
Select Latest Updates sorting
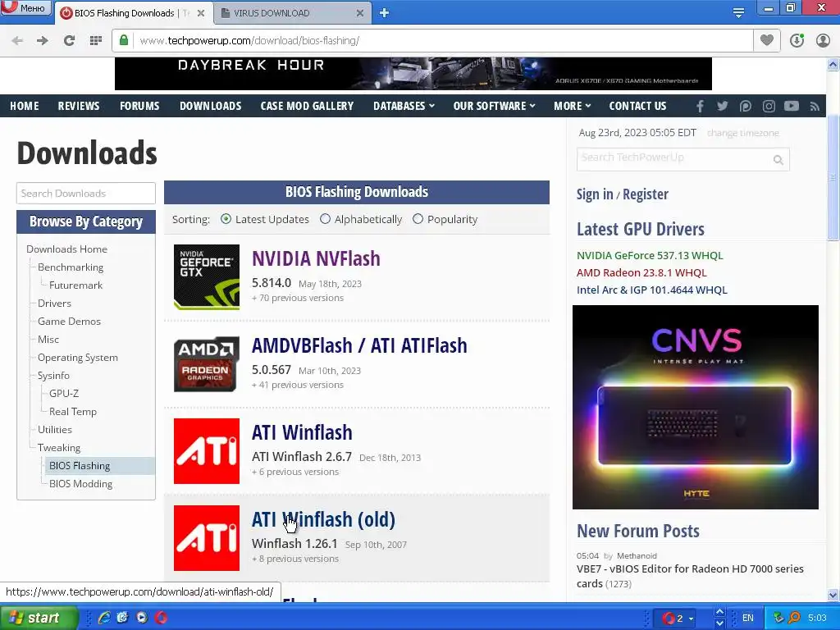(226, 219)
